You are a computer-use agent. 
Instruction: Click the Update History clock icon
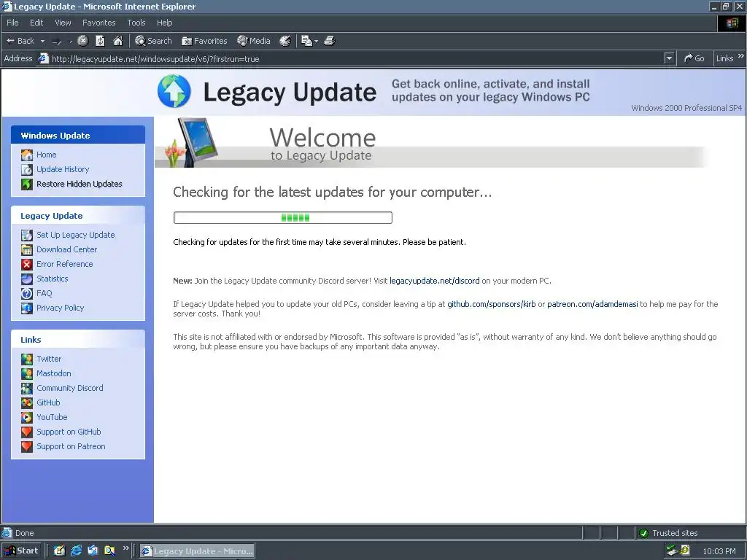point(27,169)
